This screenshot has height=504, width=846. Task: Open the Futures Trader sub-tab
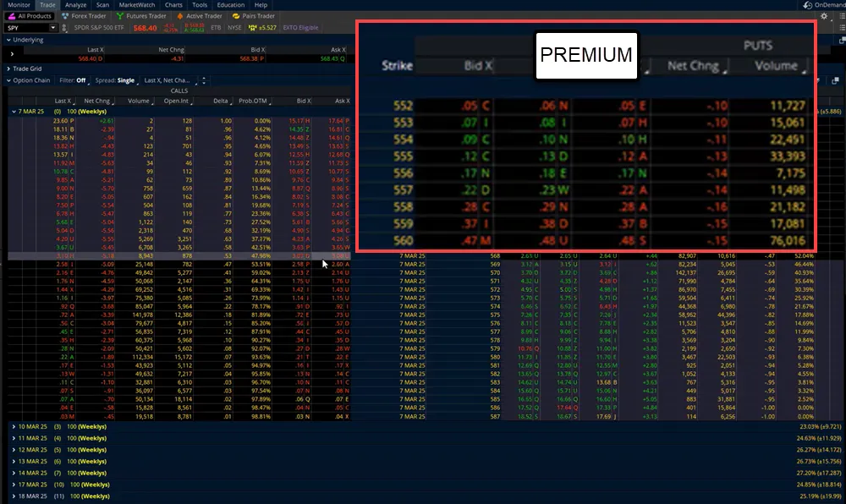[141, 16]
